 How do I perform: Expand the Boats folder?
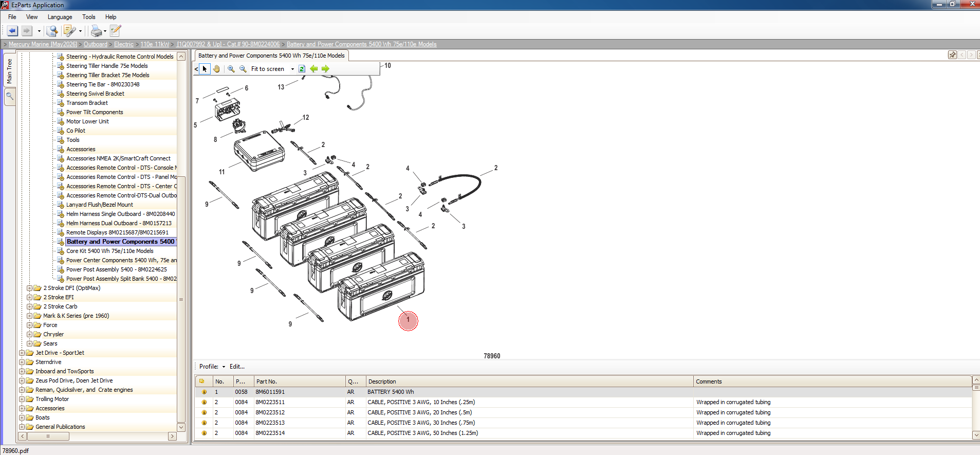(x=22, y=417)
